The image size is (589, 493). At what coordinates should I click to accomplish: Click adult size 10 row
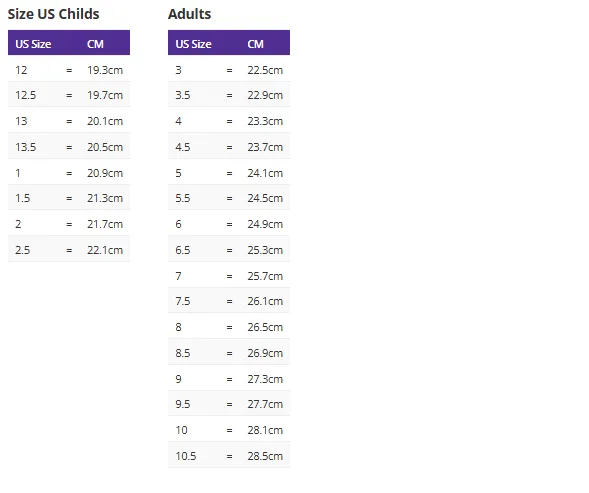pos(229,430)
